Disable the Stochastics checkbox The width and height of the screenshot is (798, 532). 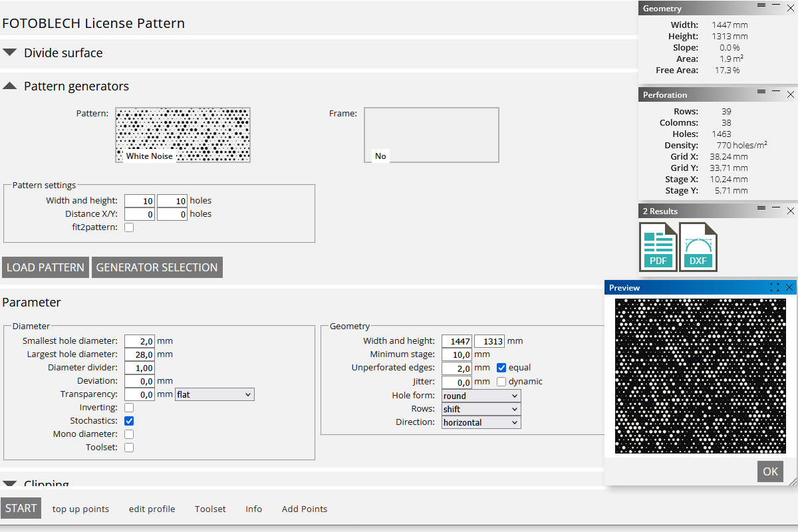pos(129,421)
